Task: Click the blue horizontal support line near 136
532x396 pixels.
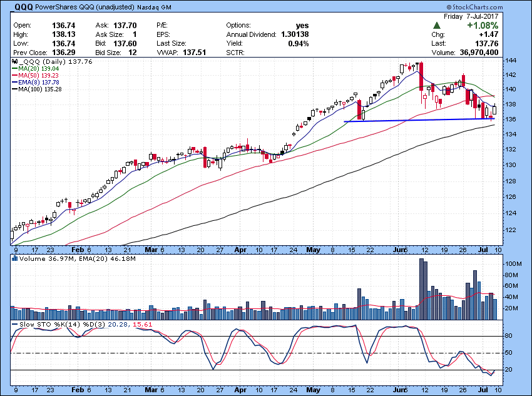Action: [419, 120]
